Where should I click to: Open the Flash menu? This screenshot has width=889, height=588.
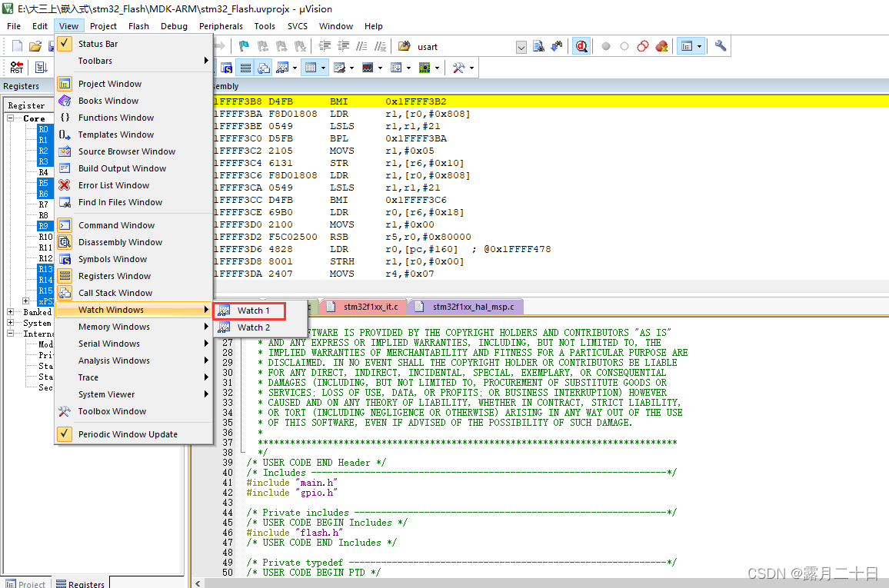pyautogui.click(x=138, y=26)
